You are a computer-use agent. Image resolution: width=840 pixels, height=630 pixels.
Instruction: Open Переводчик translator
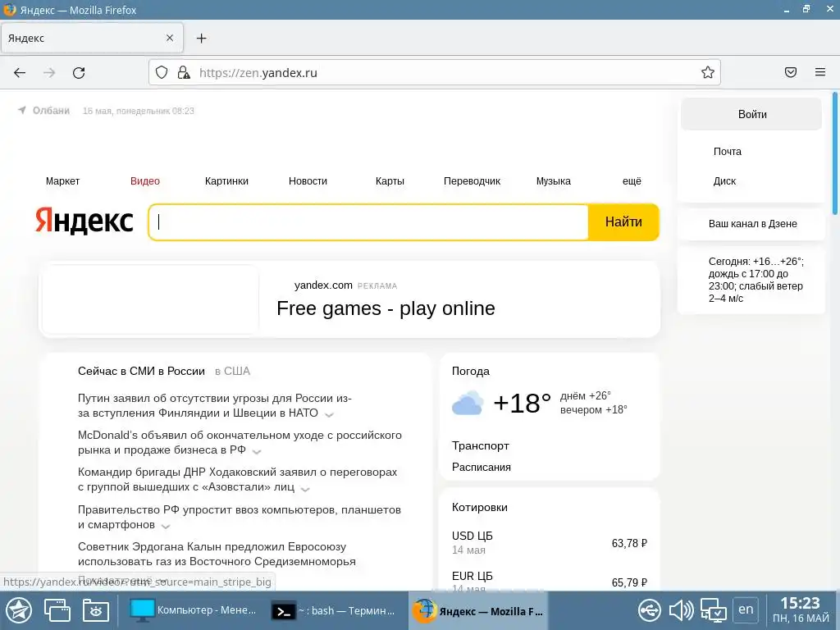tap(472, 181)
